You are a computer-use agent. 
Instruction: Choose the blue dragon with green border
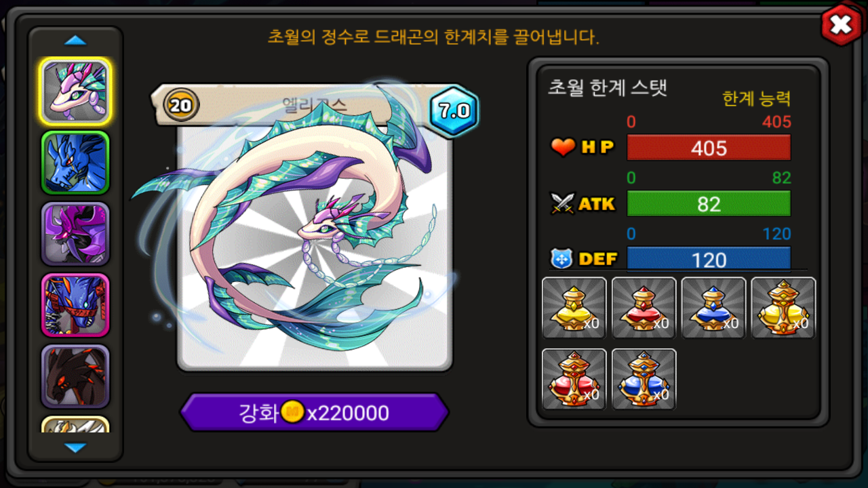pyautogui.click(x=75, y=163)
